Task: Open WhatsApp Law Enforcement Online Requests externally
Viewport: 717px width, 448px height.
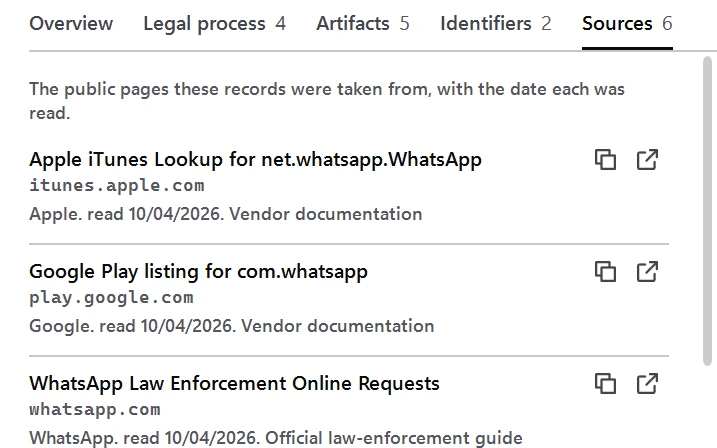Action: coord(647,384)
